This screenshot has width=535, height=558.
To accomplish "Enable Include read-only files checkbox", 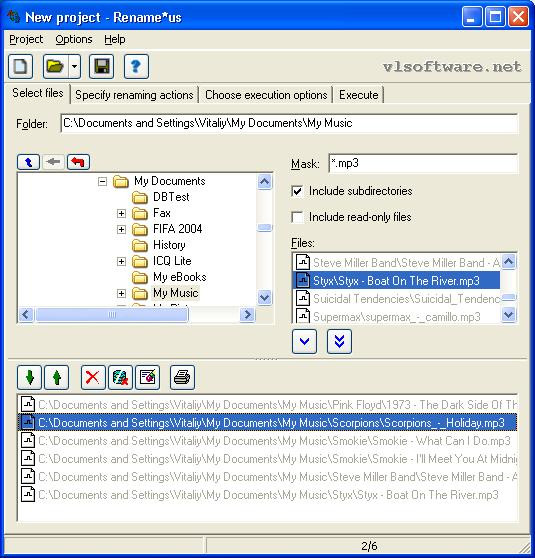I will pyautogui.click(x=297, y=217).
